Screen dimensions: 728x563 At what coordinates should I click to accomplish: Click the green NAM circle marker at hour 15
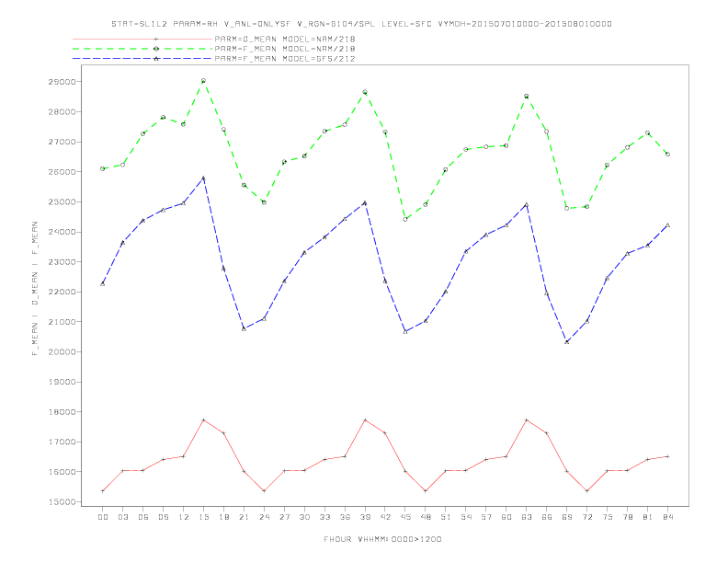[203, 81]
